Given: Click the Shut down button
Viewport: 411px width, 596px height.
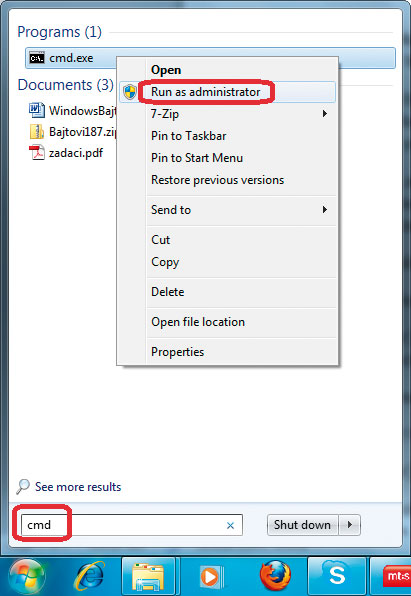Looking at the screenshot, I should click(x=303, y=525).
